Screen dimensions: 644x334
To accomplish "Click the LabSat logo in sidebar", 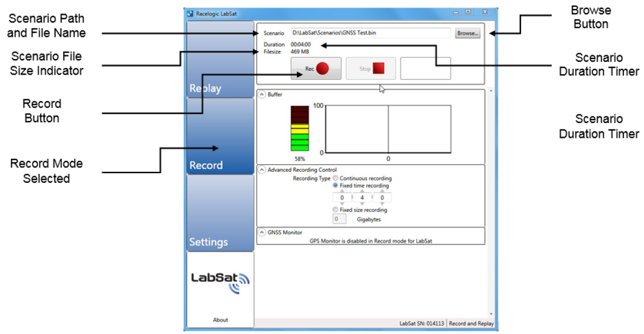I will (x=220, y=280).
